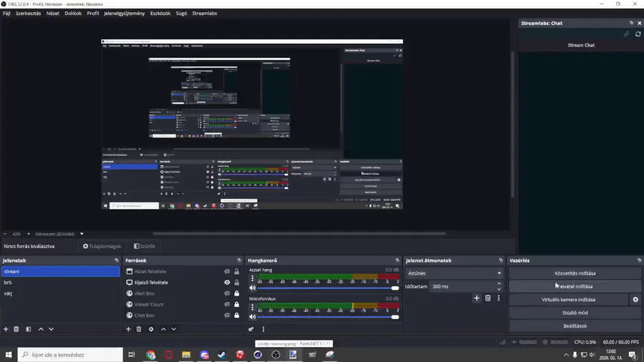Click Virtuális kamera indítása button

click(568, 300)
